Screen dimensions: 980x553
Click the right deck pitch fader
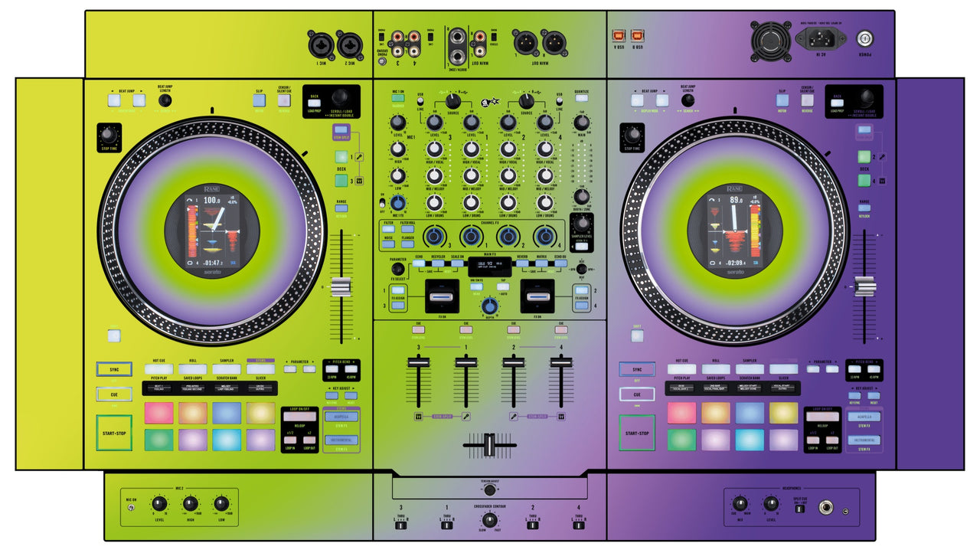click(864, 287)
